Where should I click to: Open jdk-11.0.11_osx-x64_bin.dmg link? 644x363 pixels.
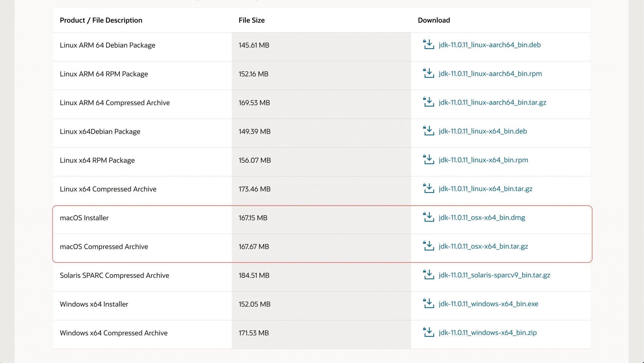coord(482,217)
